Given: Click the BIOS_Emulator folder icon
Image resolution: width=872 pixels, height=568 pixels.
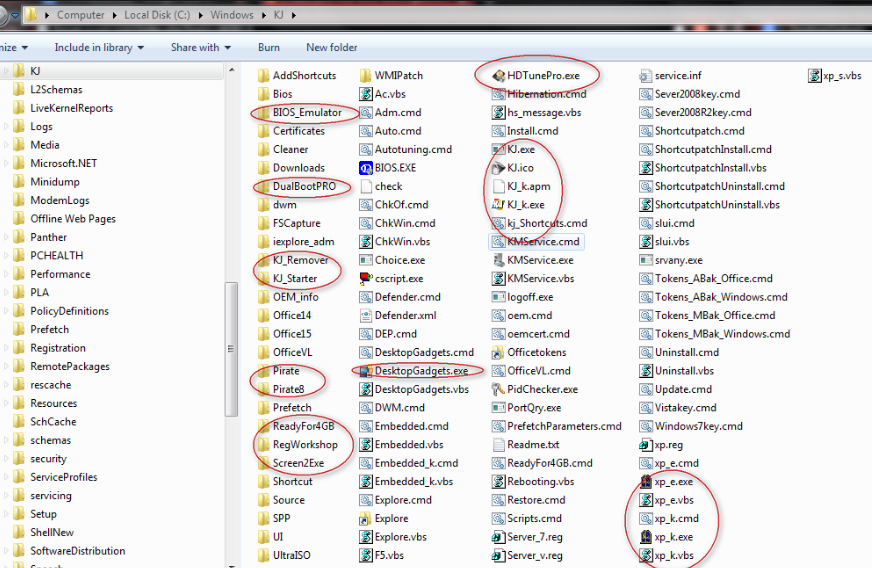Looking at the screenshot, I should (x=264, y=112).
